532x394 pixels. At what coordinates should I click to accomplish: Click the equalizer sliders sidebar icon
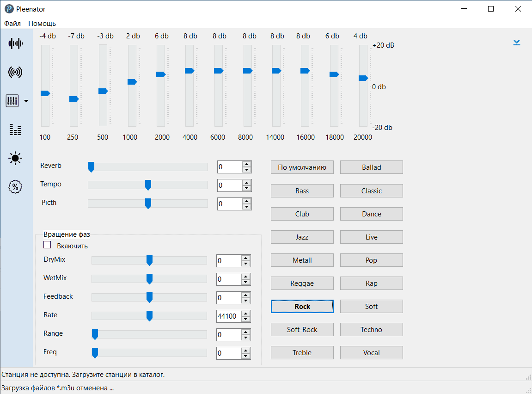click(x=12, y=101)
